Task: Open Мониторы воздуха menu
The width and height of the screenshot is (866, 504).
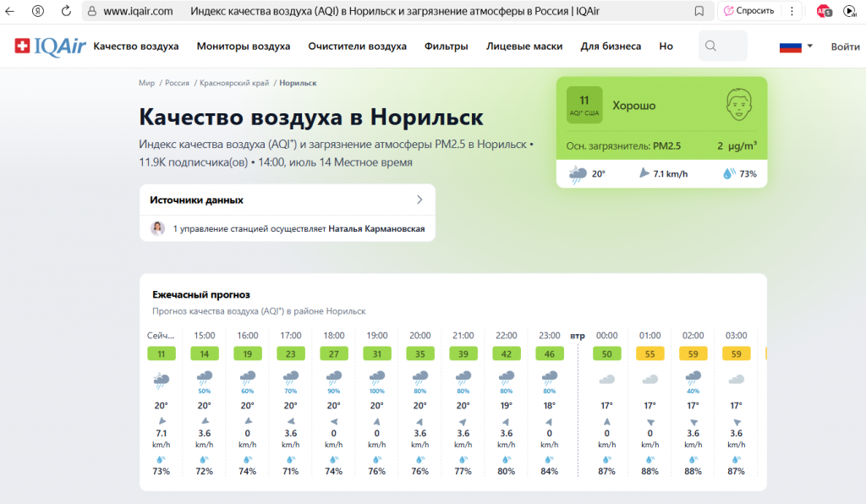Action: coord(244,47)
